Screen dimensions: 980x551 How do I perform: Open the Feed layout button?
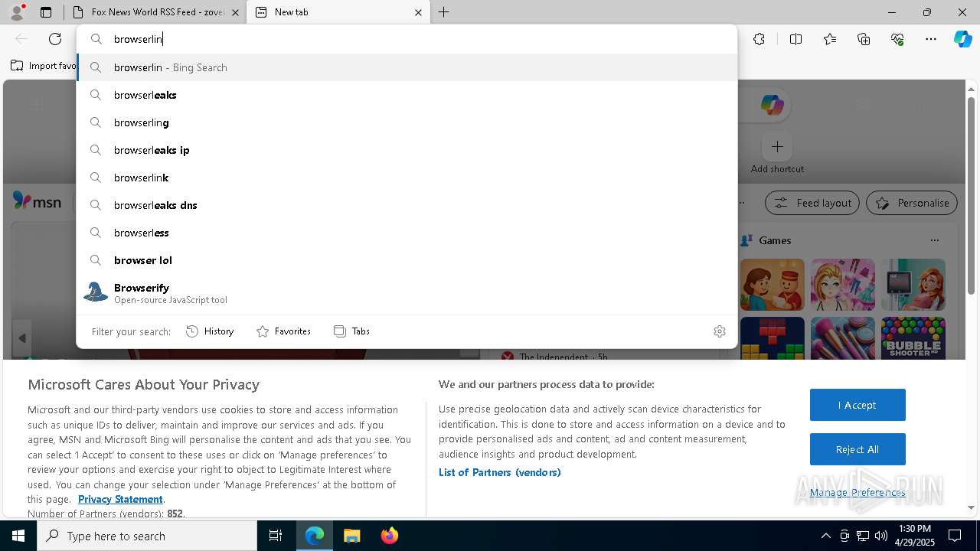[x=812, y=203]
